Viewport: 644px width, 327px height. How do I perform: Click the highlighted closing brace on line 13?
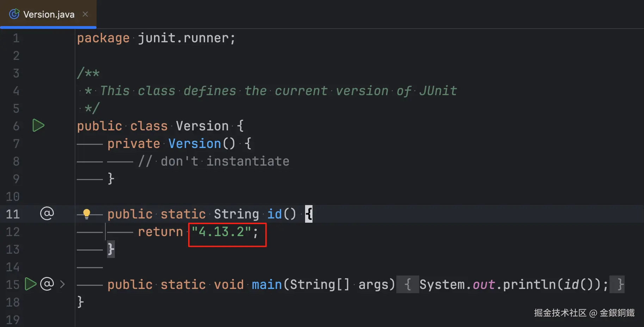point(111,249)
